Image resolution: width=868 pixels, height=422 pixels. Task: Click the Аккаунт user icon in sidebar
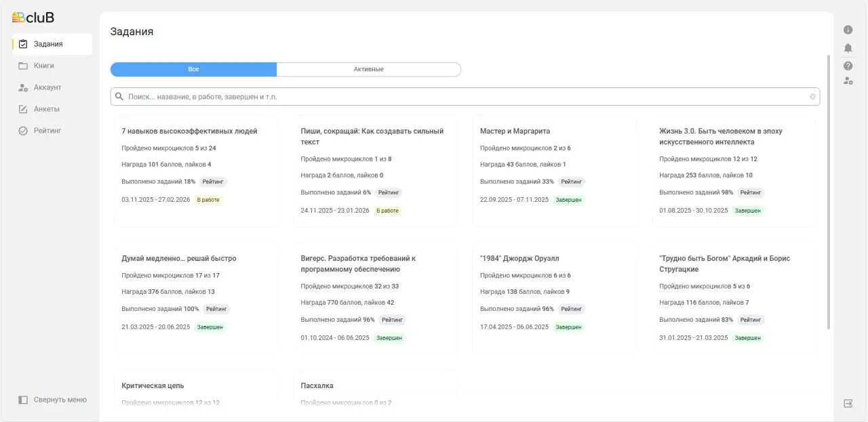click(23, 87)
